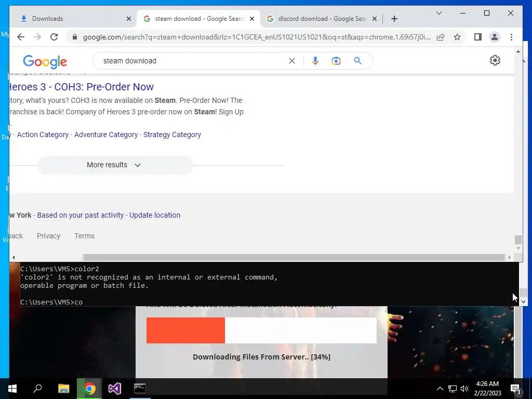532x399 pixels.
Task: Focus the Google search box
Action: [193, 61]
